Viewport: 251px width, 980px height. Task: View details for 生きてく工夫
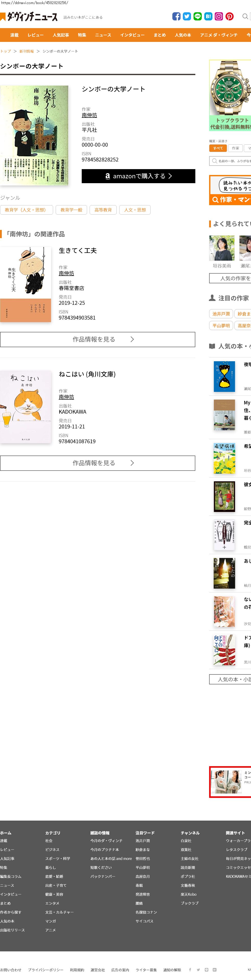point(98,339)
